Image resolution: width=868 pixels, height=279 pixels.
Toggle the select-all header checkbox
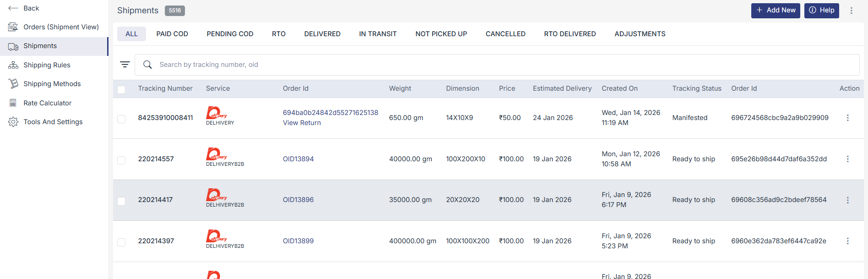[121, 90]
